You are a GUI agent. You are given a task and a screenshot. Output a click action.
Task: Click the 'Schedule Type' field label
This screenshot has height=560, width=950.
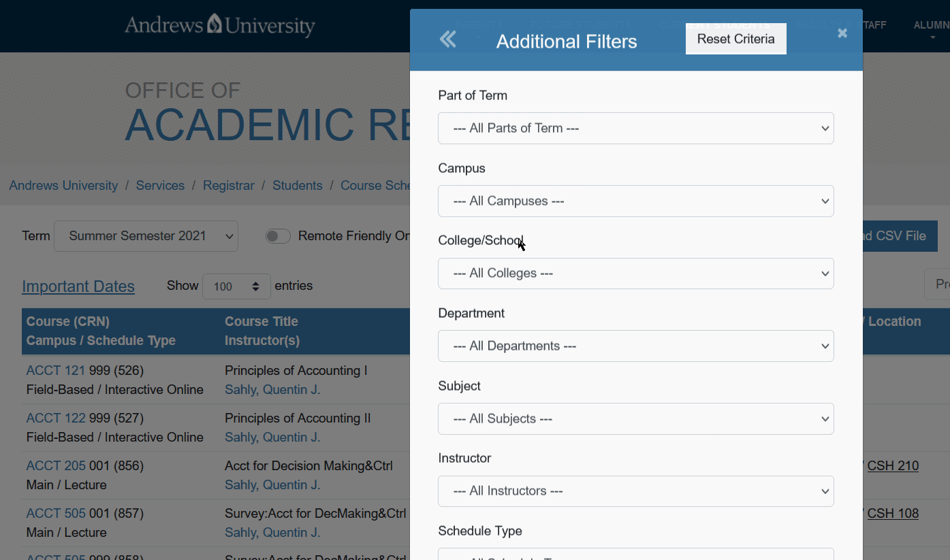coord(480,531)
